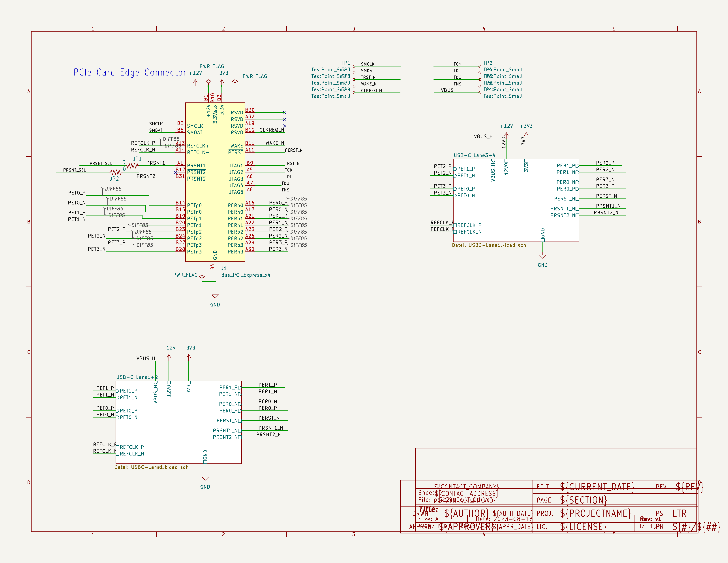Click the JP1 resistor symbol
Screen dimensions: 728x563
(132, 165)
